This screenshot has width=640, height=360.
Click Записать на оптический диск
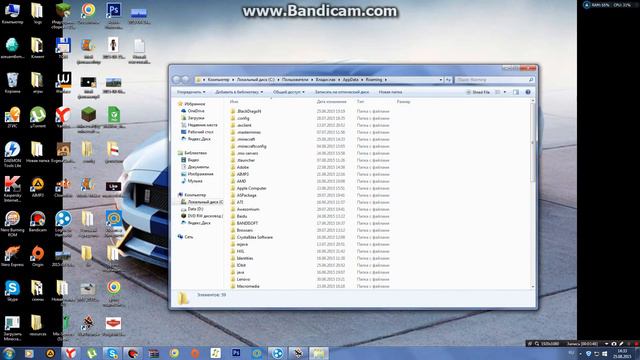tap(342, 92)
